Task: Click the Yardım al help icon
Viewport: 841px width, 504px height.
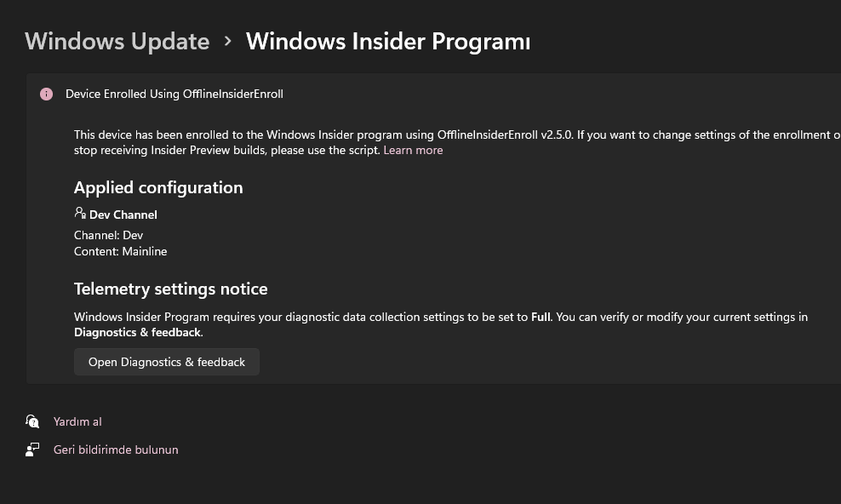Action: (x=32, y=421)
